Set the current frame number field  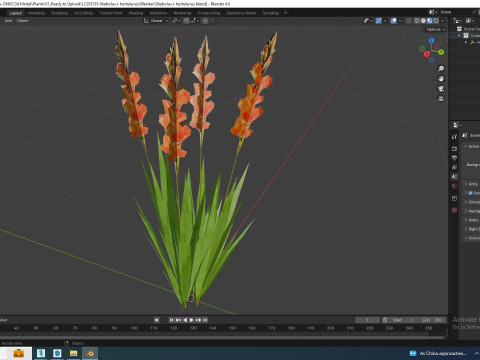tap(367, 320)
